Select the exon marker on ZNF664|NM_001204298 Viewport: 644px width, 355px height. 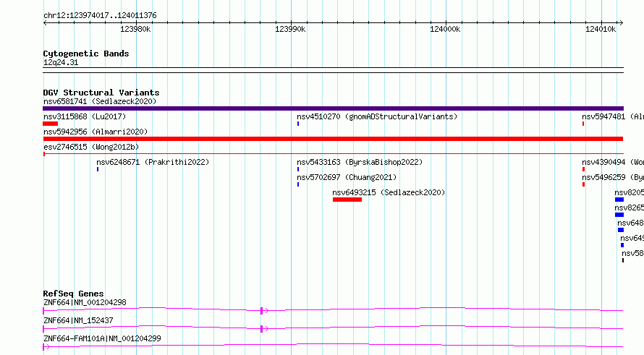click(x=262, y=311)
